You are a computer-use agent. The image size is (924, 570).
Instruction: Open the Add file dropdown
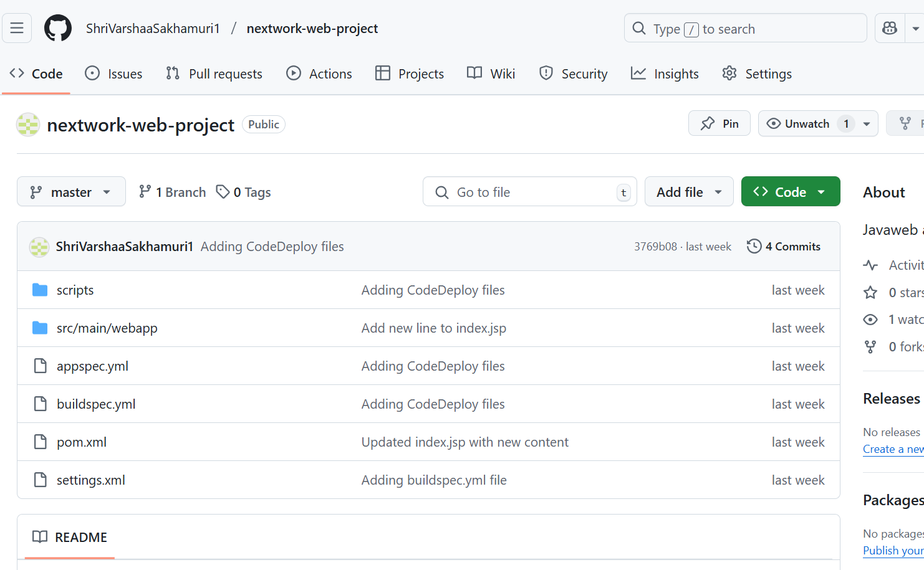tap(688, 191)
